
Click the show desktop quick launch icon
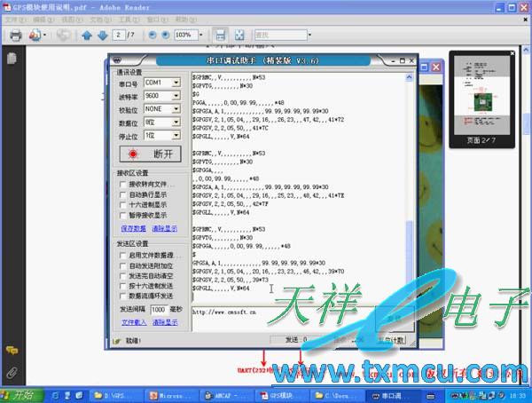(x=79, y=395)
